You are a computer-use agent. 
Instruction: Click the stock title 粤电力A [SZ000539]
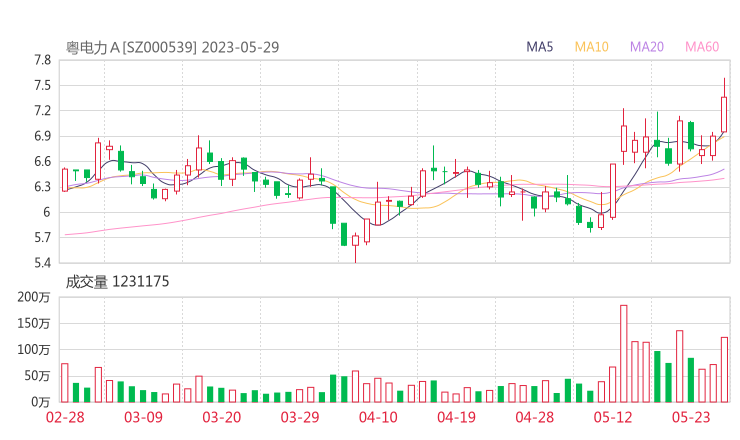click(x=131, y=47)
